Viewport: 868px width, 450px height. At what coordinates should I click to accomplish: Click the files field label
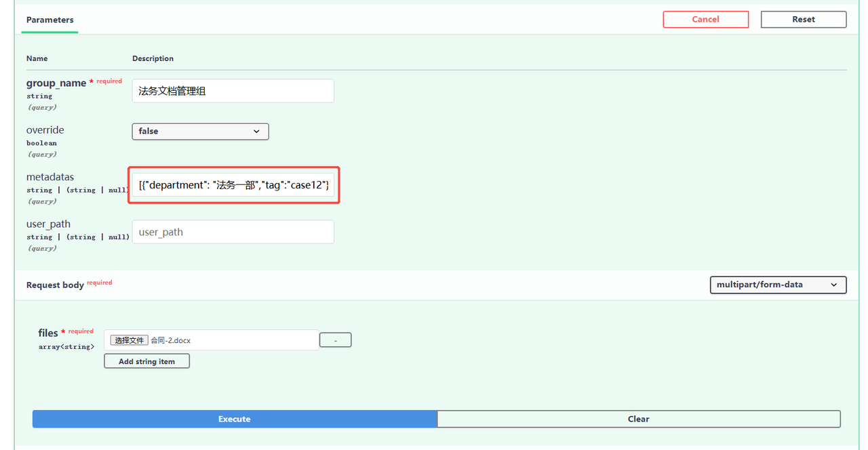48,333
